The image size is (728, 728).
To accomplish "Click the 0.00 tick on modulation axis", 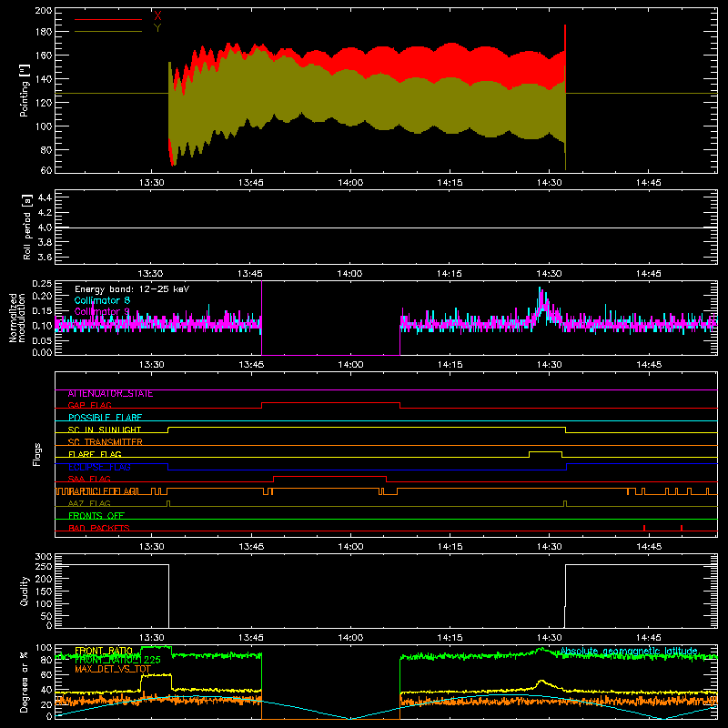I will [x=42, y=352].
